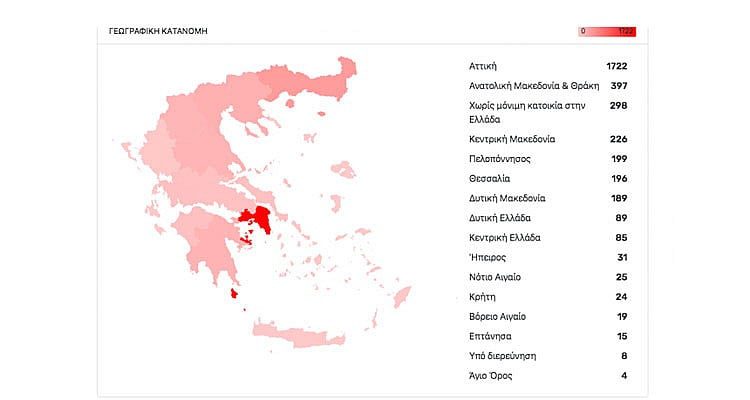Select Δυτική Ελλάδα in the list
This screenshot has height=400, width=750.
pyautogui.click(x=547, y=218)
